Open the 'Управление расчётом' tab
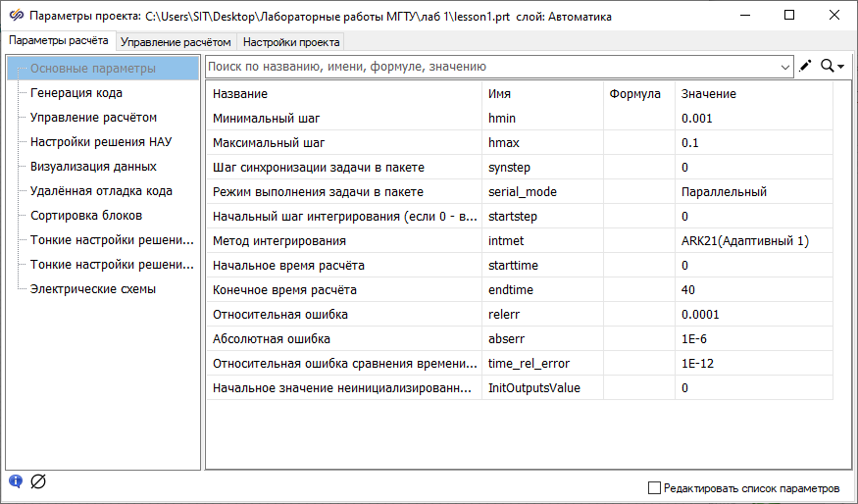This screenshot has width=858, height=504. tap(177, 42)
